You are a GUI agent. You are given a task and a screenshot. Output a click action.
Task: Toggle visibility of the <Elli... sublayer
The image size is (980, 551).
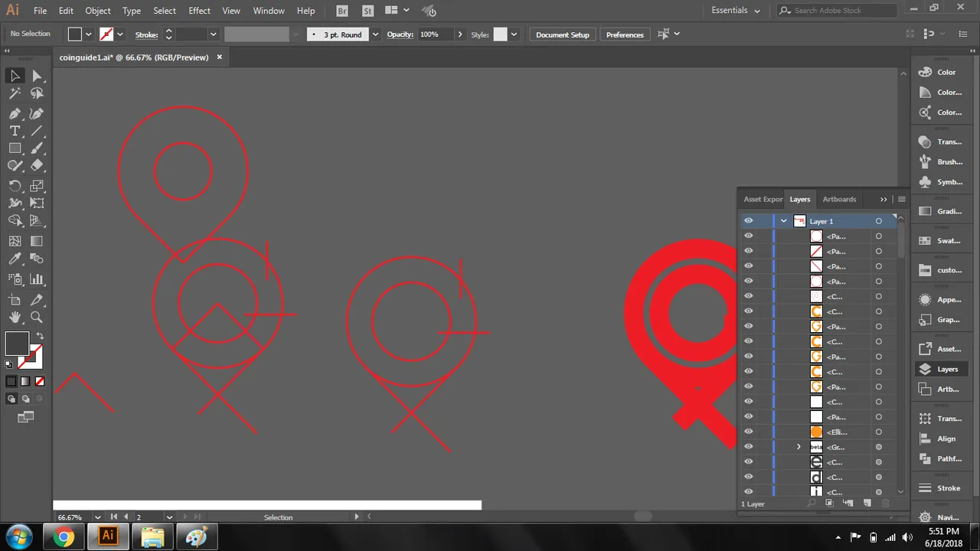(748, 432)
